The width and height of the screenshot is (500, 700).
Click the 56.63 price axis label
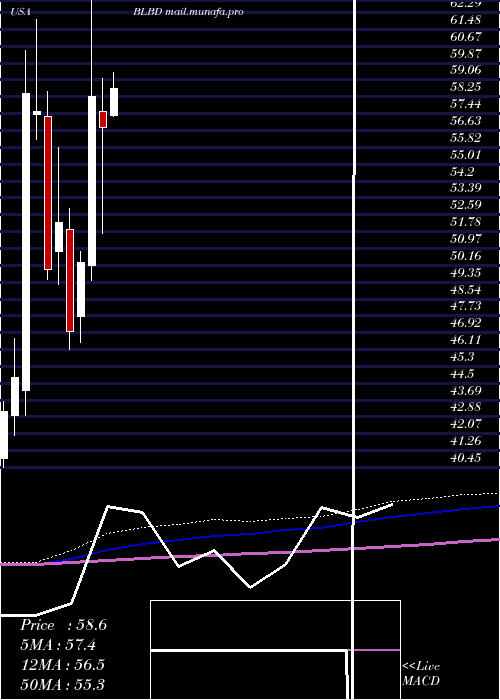coord(466,121)
